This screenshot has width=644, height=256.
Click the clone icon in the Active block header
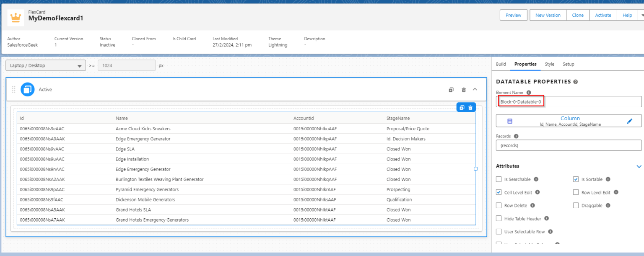(451, 89)
